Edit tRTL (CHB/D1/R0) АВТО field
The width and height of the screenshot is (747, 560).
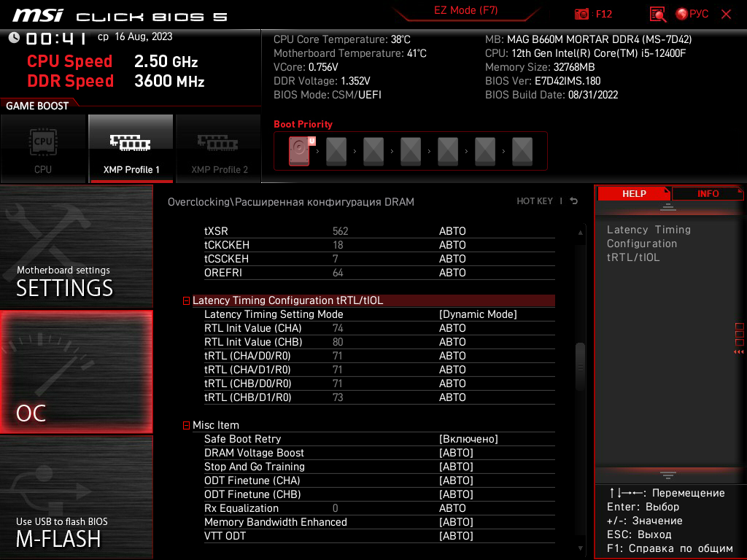point(452,397)
